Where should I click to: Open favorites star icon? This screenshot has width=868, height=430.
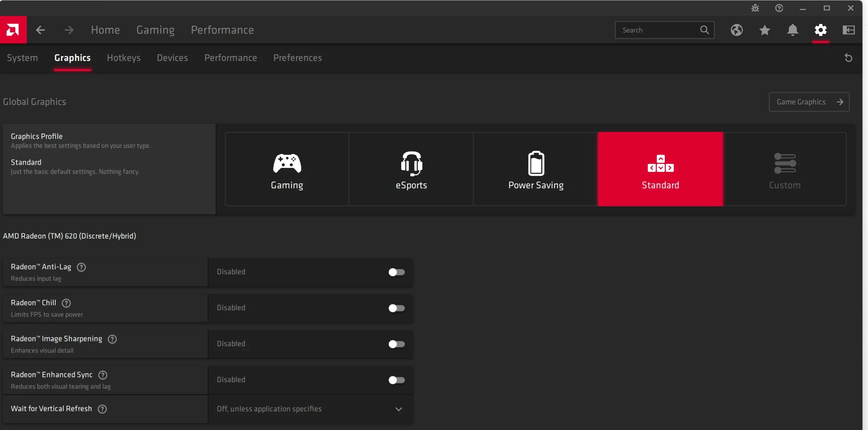(x=765, y=30)
